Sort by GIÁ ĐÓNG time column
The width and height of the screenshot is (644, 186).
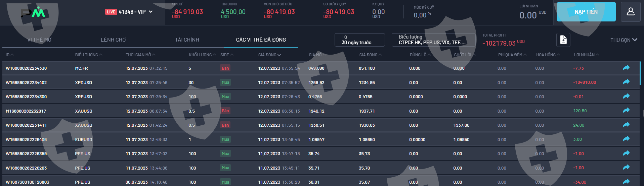click(x=269, y=55)
